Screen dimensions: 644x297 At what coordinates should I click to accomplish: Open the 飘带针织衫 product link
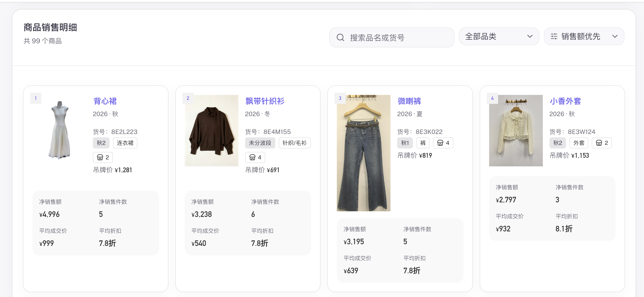pos(265,101)
